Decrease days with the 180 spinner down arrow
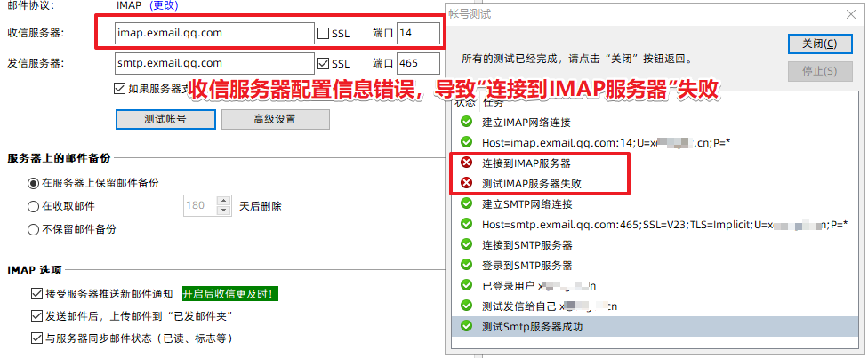The width and height of the screenshot is (868, 358). click(223, 211)
